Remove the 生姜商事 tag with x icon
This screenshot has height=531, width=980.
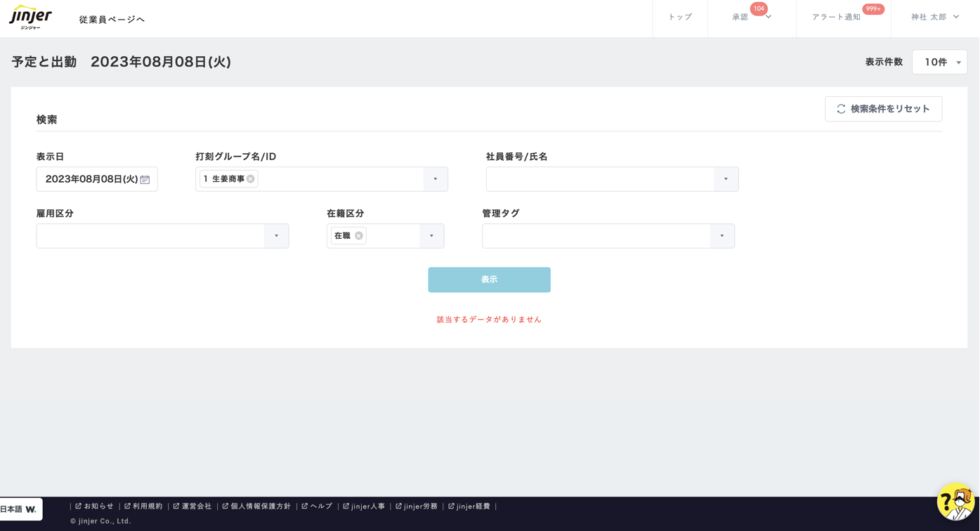point(250,179)
